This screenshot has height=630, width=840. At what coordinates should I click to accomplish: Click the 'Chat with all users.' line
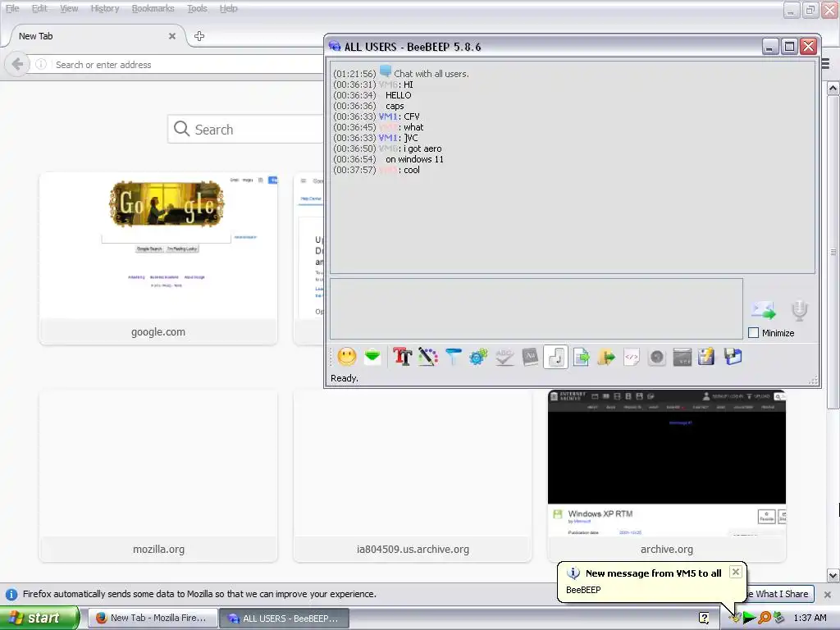(x=431, y=73)
